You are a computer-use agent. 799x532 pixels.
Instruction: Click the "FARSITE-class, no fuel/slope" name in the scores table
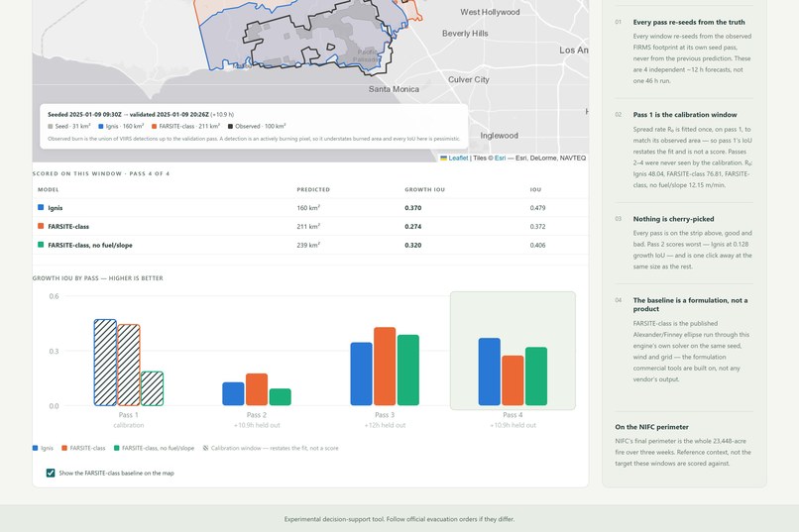(90, 245)
